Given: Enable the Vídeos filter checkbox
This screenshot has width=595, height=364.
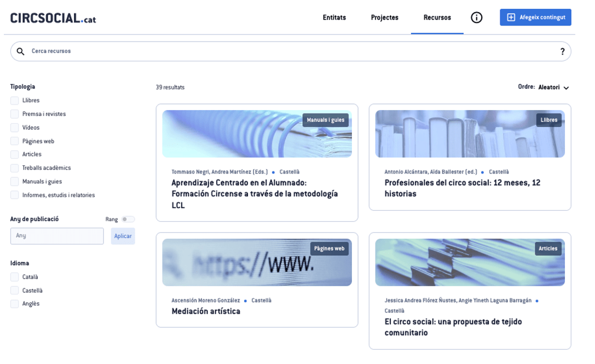Looking at the screenshot, I should point(15,128).
